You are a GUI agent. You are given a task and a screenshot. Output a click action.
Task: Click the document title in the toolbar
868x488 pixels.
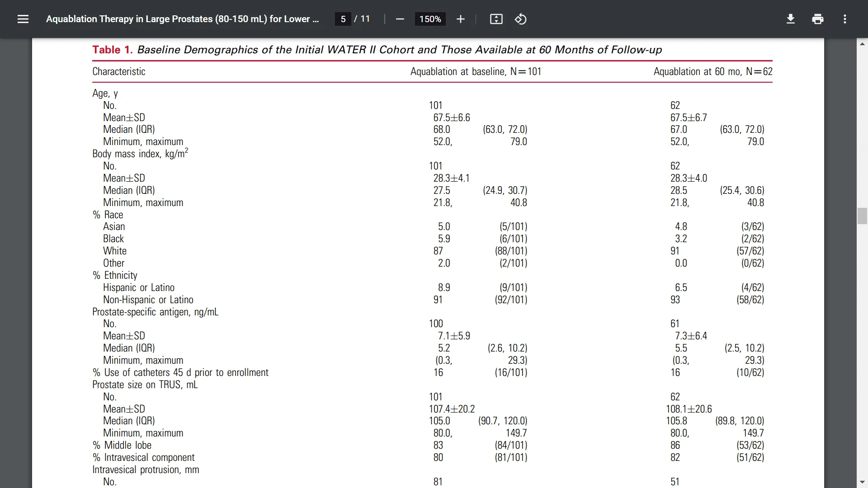point(182,19)
